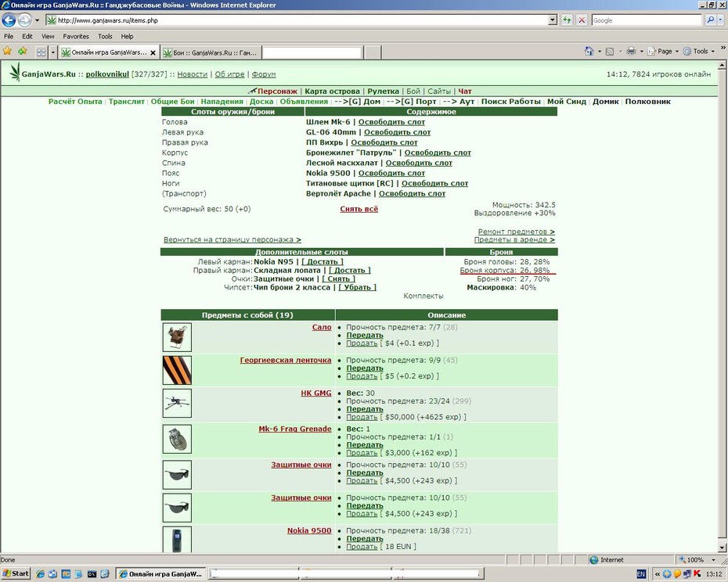Click the Сало item thumbnail
The width and height of the screenshot is (728, 582).
[x=177, y=337]
